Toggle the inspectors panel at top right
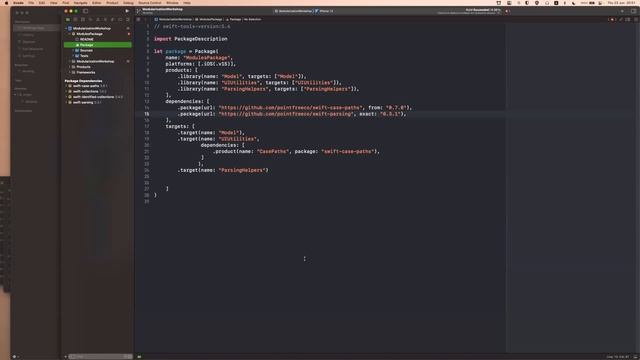640x360 pixels. click(633, 11)
